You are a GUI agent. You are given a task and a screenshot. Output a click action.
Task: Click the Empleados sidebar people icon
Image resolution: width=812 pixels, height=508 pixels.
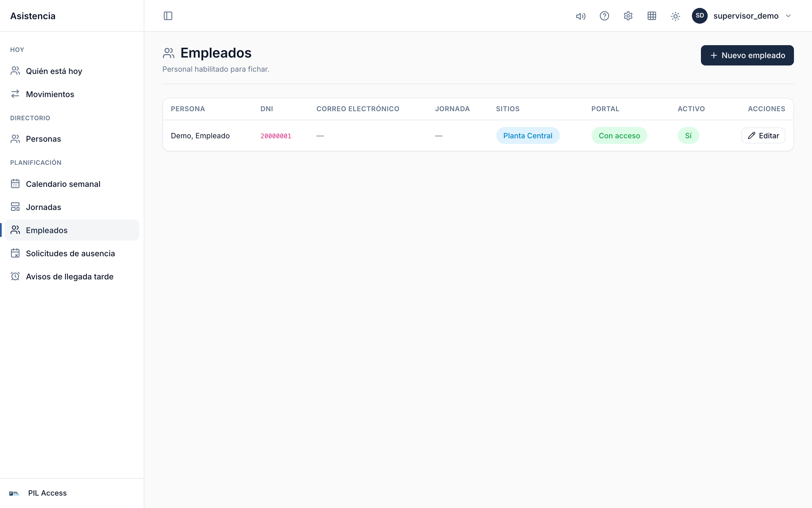coord(15,230)
